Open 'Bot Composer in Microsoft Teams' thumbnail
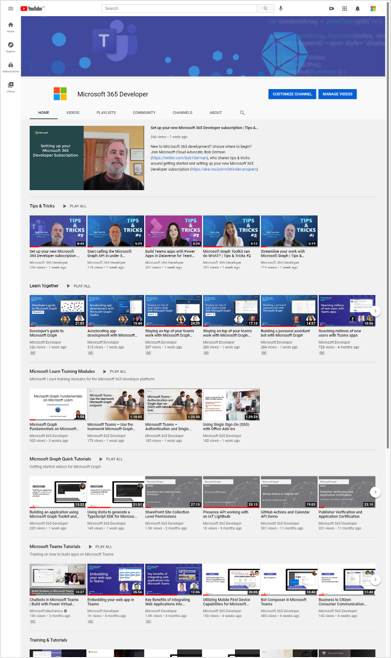 tap(289, 580)
